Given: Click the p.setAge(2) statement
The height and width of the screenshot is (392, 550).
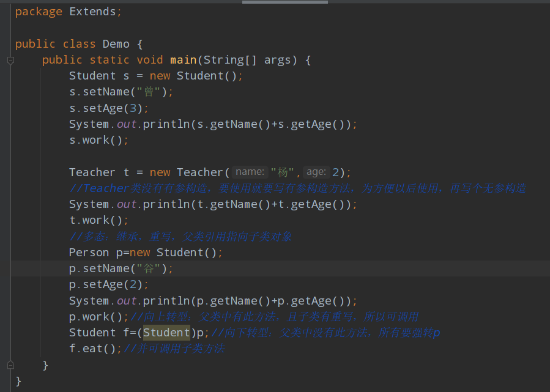Looking at the screenshot, I should tap(109, 284).
